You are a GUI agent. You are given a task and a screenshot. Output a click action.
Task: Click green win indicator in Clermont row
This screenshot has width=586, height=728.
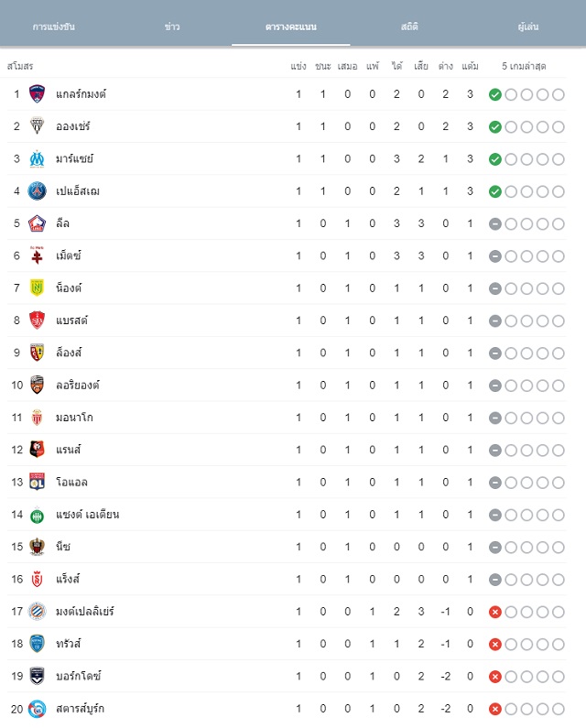tap(495, 94)
